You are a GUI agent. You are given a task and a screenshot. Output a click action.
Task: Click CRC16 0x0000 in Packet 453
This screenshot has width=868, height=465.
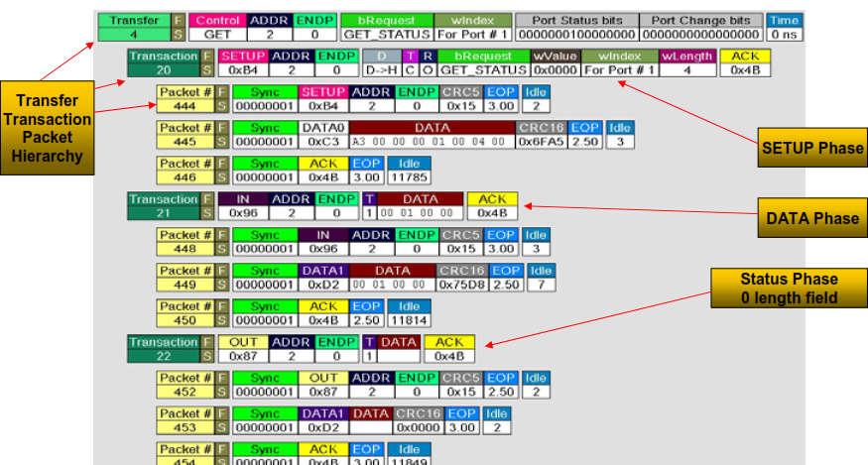(x=418, y=420)
